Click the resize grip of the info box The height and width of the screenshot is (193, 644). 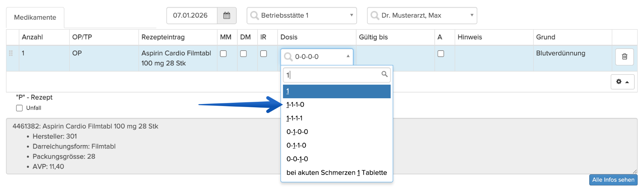634,171
